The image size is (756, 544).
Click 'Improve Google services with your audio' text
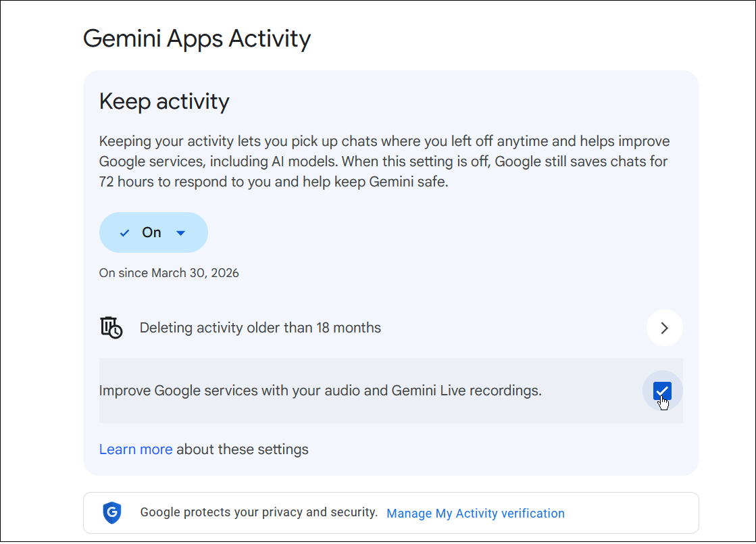(320, 390)
